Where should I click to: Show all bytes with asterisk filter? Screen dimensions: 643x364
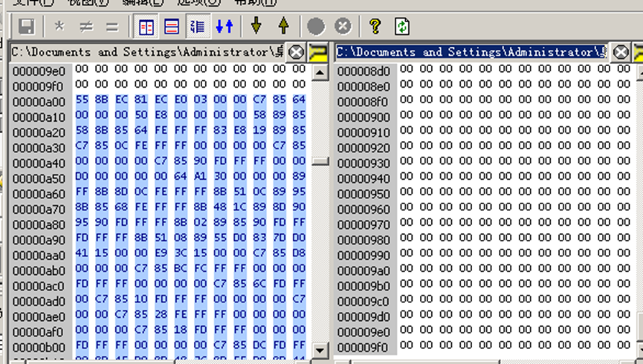(x=59, y=27)
